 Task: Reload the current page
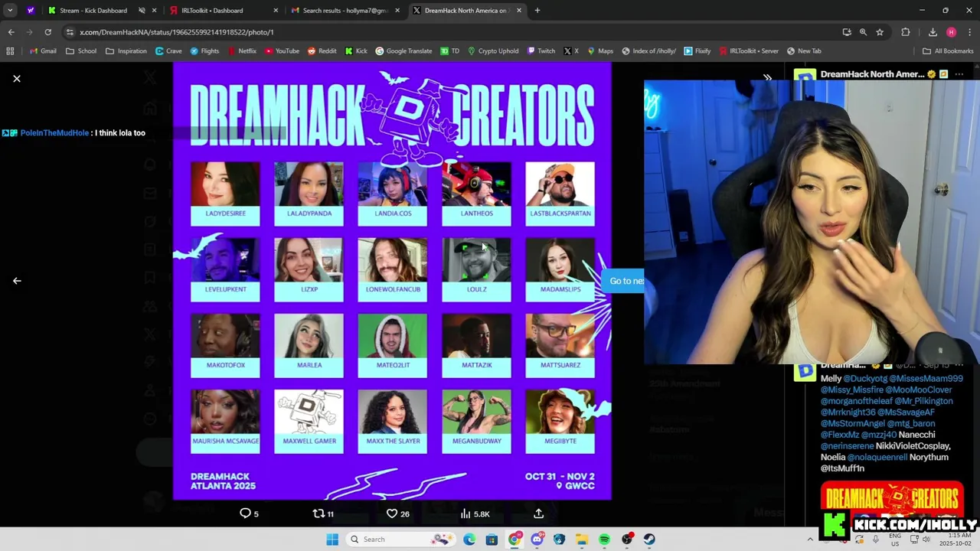coord(47,32)
